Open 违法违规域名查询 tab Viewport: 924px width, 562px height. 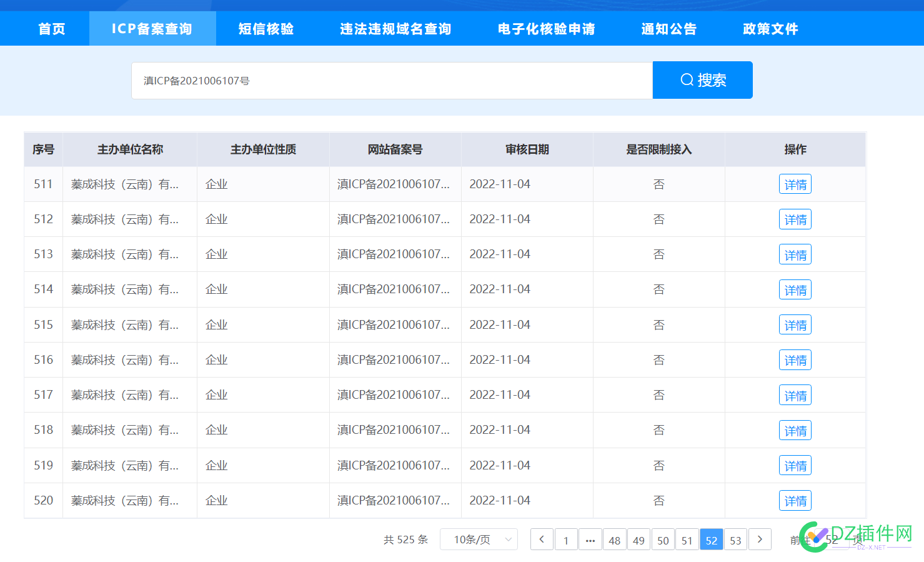395,29
